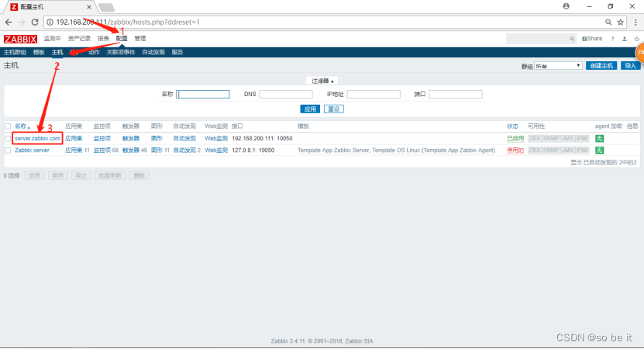The image size is (644, 349).
Task: Go back in browser history
Action: click(9, 22)
